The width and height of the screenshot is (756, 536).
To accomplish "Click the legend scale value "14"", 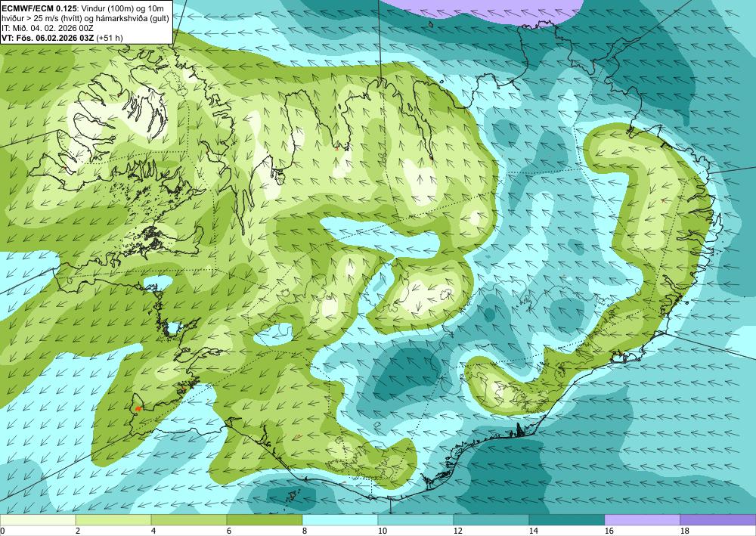I will (x=533, y=531).
